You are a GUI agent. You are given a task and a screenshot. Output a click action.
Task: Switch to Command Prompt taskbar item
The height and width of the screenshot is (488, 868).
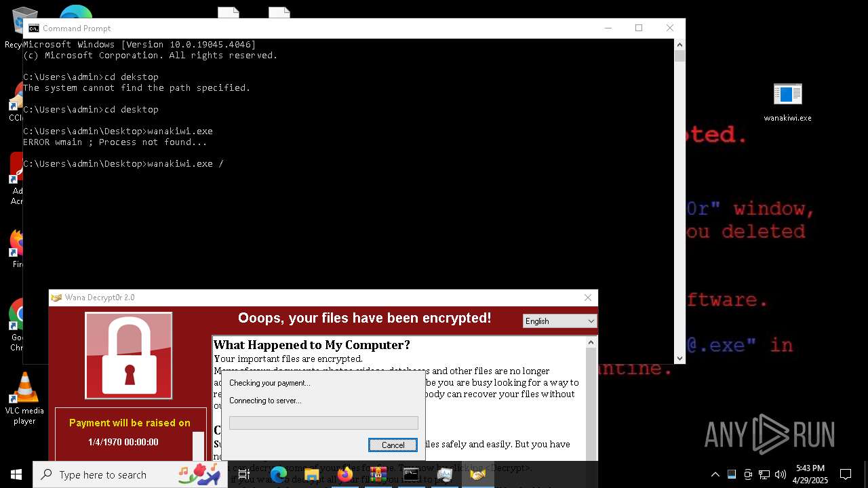pyautogui.click(x=411, y=475)
